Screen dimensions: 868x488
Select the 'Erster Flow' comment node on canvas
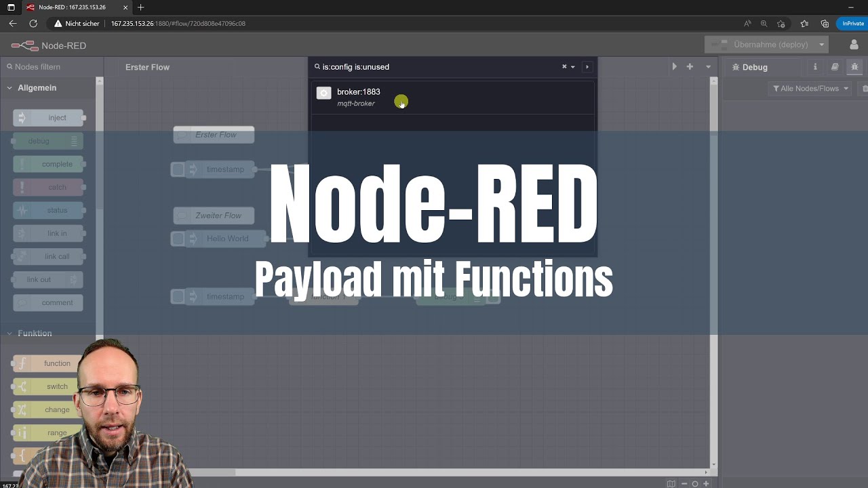pyautogui.click(x=214, y=135)
